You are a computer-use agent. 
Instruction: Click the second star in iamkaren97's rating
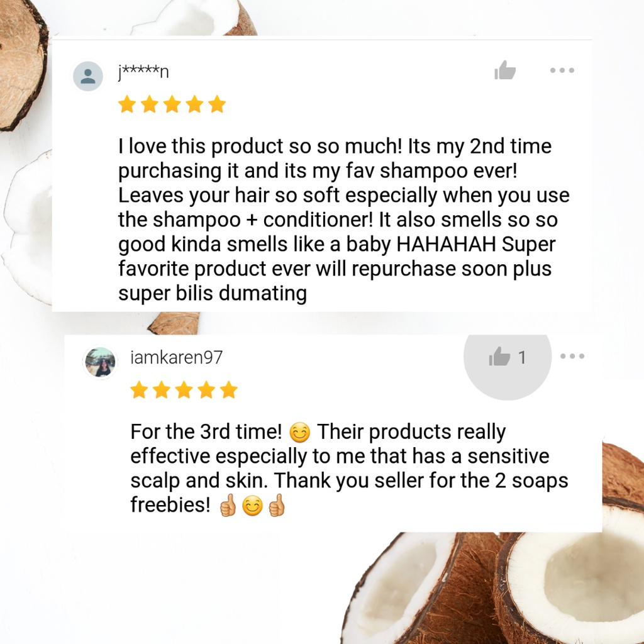pos(162,390)
